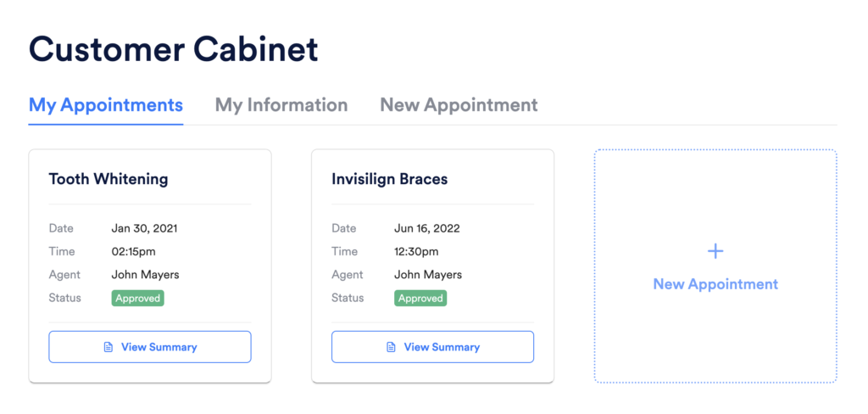The width and height of the screenshot is (868, 414).
Task: Click the 02:15pm time value
Action: (133, 251)
